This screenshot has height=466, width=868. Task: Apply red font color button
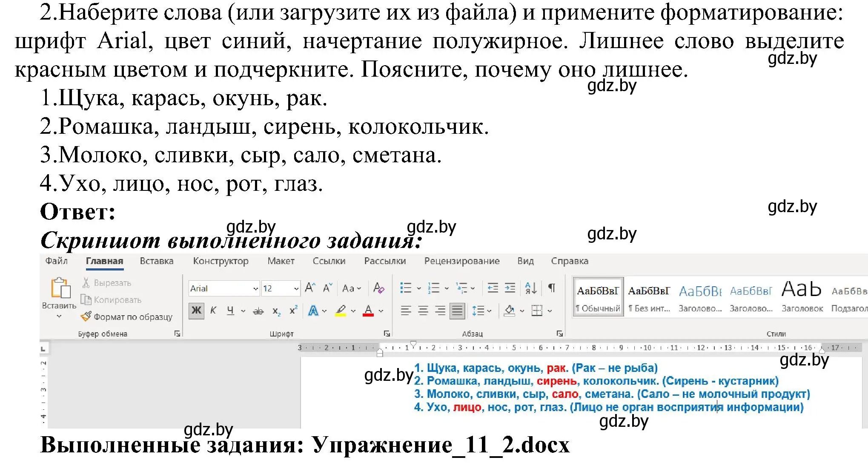click(368, 311)
